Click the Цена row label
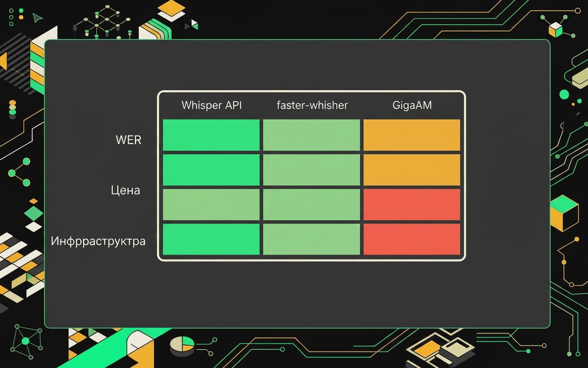 pyautogui.click(x=125, y=190)
